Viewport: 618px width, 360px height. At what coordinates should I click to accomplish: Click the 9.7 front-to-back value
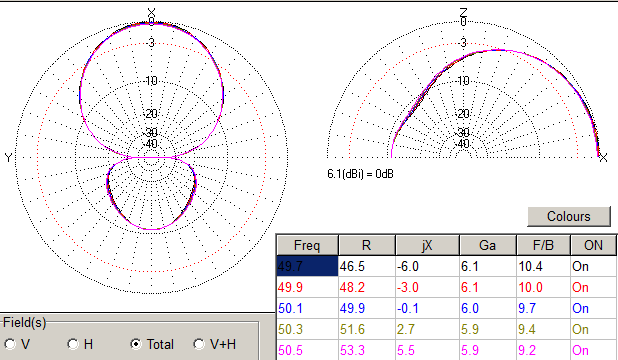527,308
